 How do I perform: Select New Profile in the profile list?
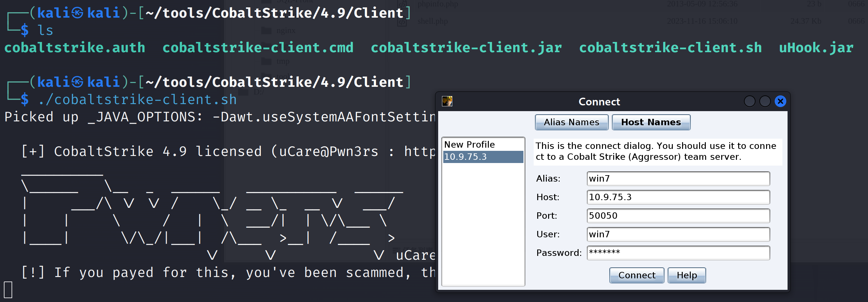click(x=482, y=144)
